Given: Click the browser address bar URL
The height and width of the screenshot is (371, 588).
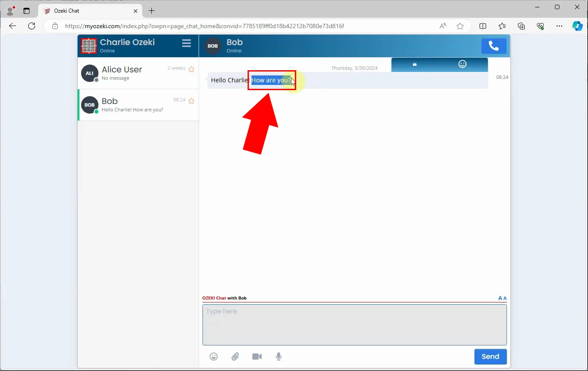Looking at the screenshot, I should click(204, 26).
